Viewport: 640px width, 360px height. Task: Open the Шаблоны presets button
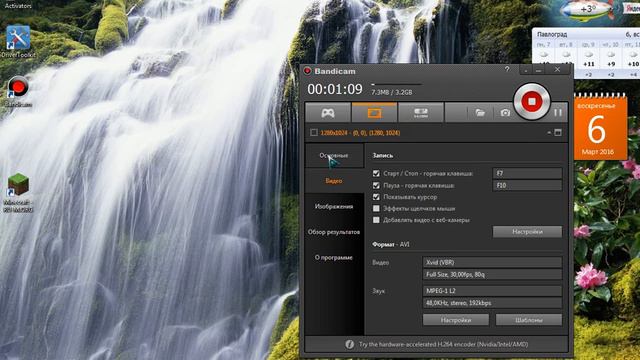[529, 320]
